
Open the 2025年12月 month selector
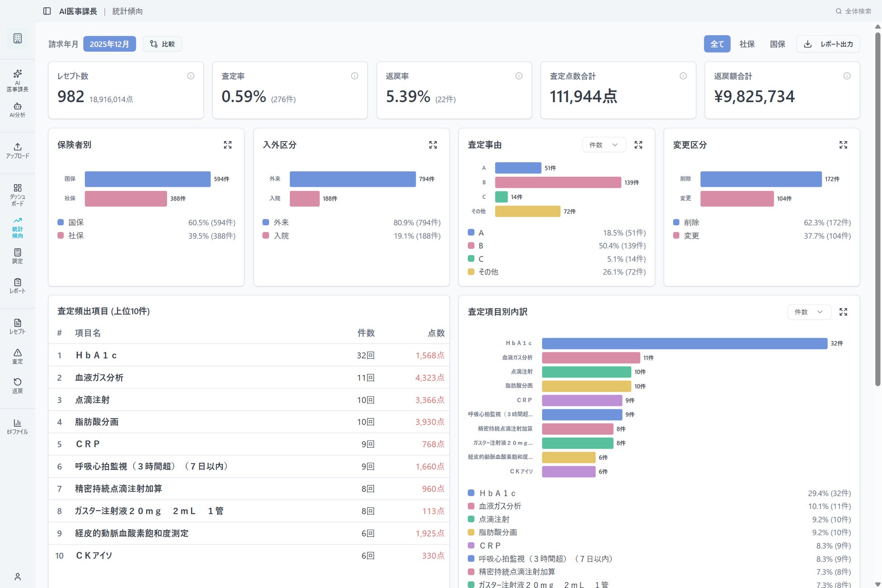(109, 44)
